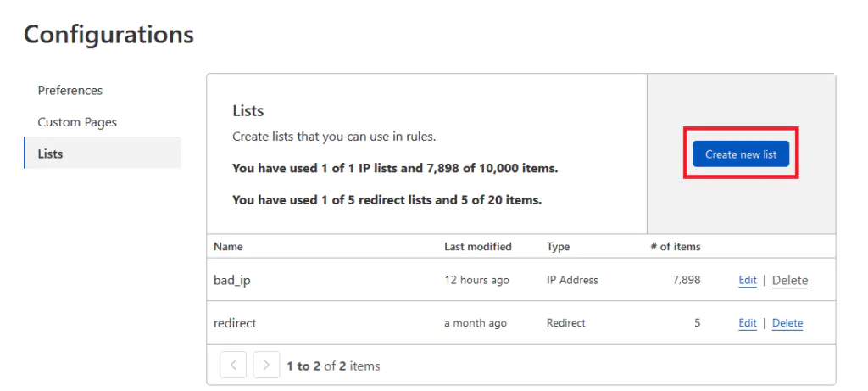Sort by Last modified column header
This screenshot has width=868, height=391.
pyautogui.click(x=477, y=247)
